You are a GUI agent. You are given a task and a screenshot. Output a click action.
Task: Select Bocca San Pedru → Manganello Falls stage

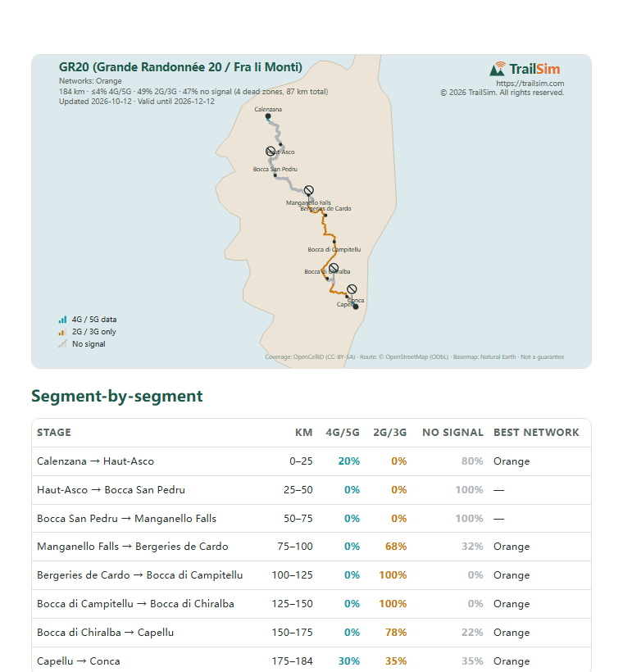[x=311, y=519]
